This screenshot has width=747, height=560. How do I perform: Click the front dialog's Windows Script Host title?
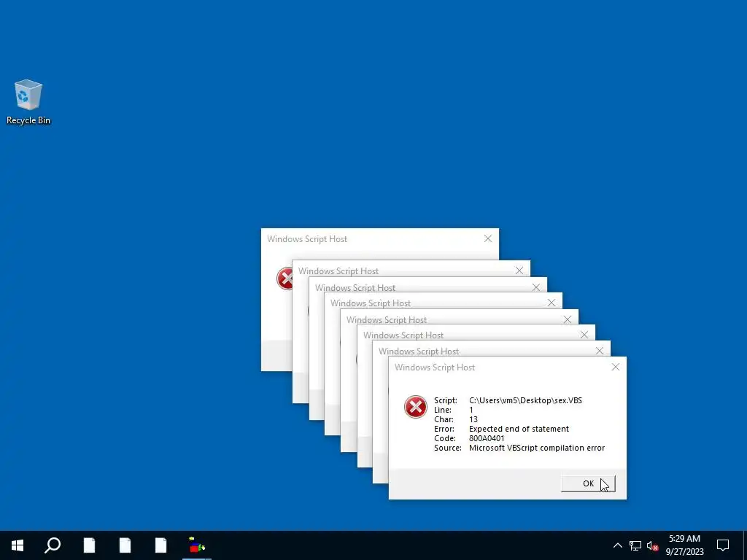point(435,367)
